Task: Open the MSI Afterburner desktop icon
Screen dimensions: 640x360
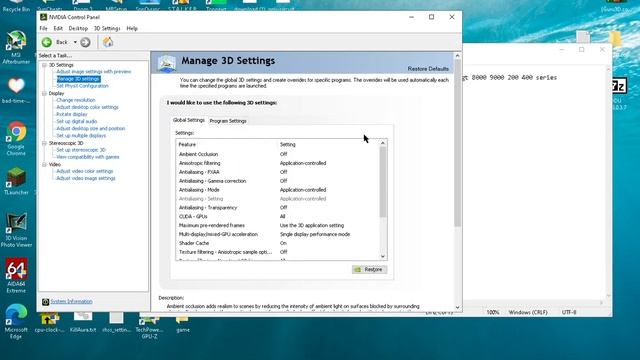Action: [16, 47]
